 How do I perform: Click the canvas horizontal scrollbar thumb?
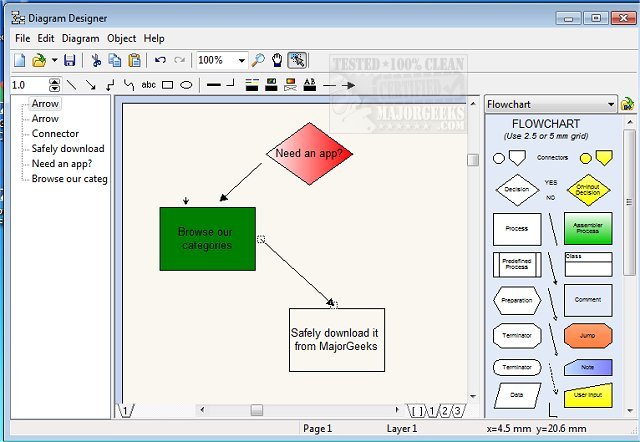pos(257,410)
